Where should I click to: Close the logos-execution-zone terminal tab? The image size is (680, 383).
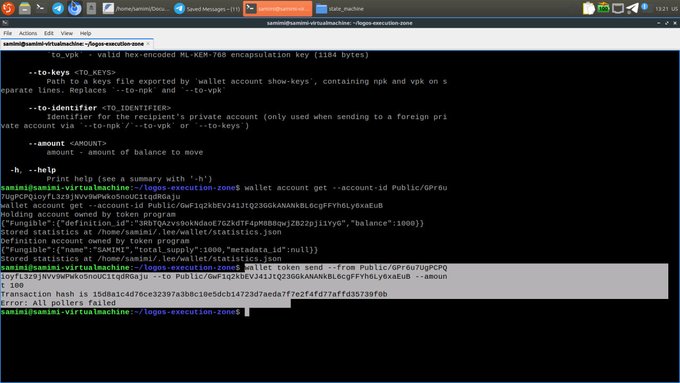[x=148, y=44]
